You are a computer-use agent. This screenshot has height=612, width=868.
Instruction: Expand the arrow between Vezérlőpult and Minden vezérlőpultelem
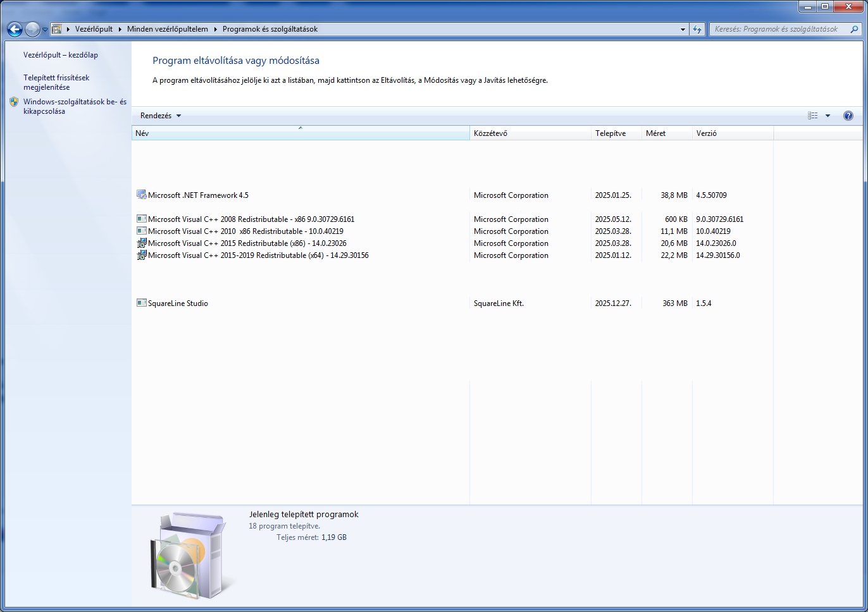[x=120, y=29]
